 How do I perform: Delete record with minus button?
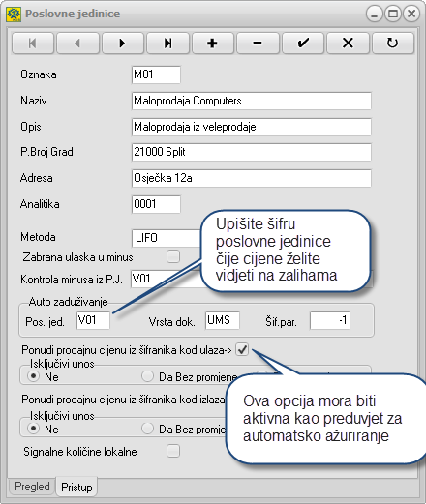258,43
